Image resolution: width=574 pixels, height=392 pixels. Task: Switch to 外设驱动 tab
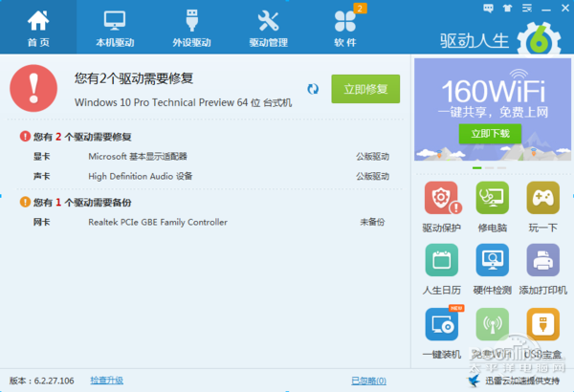tap(192, 27)
